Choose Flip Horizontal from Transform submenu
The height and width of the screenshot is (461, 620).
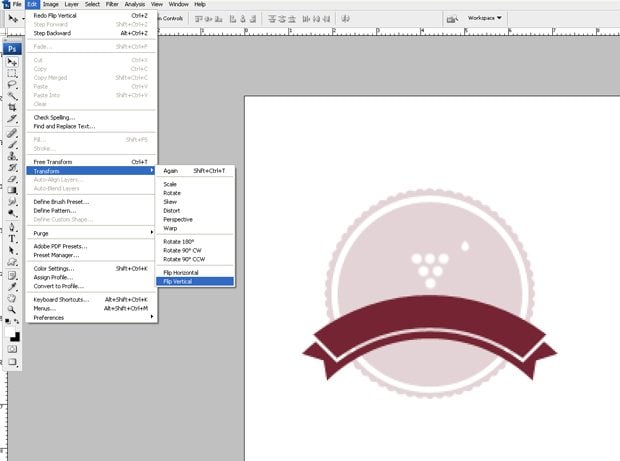point(183,272)
